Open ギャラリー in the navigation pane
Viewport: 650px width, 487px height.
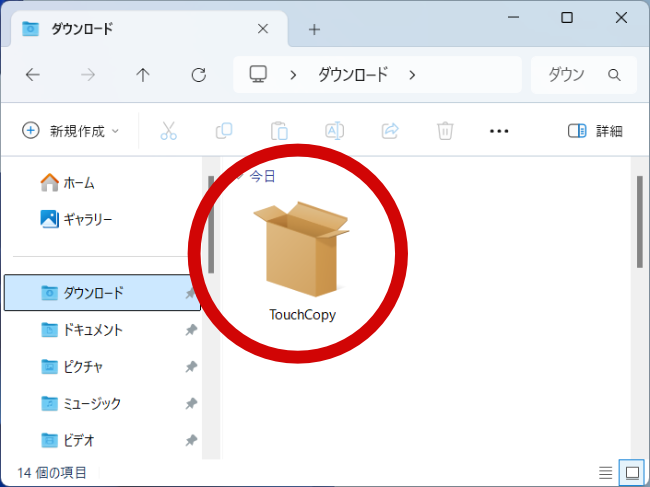(x=76, y=219)
